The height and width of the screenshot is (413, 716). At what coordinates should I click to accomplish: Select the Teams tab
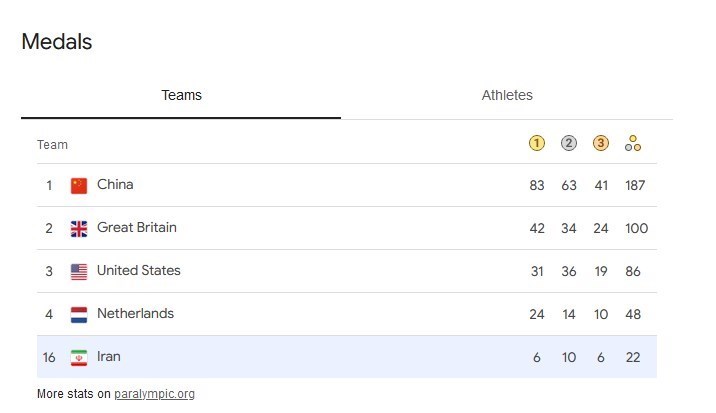(x=181, y=96)
